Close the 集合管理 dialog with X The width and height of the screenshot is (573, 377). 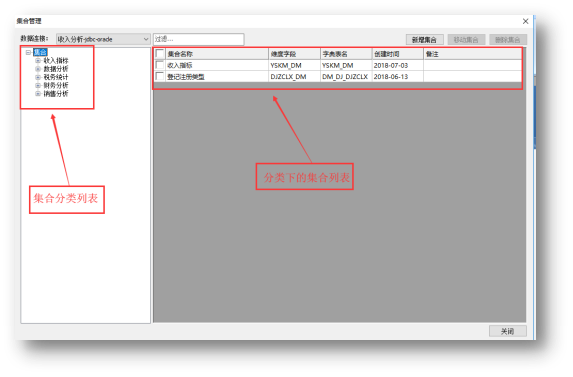(525, 21)
